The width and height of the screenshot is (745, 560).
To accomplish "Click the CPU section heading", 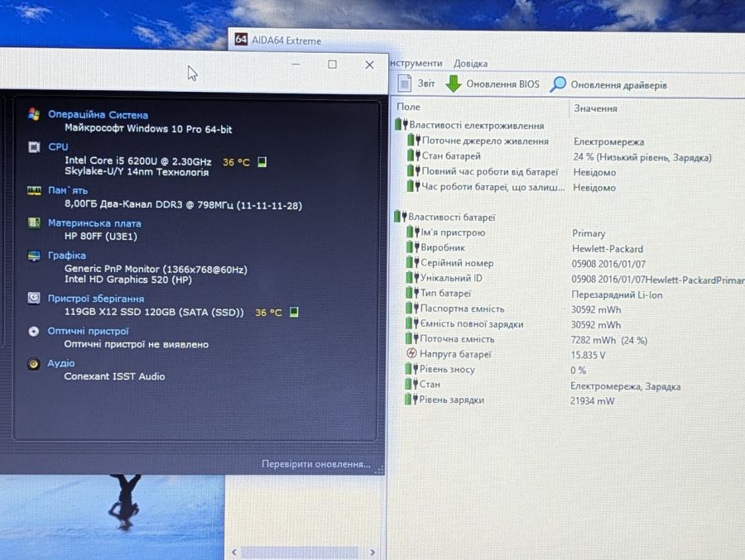I will pos(58,146).
